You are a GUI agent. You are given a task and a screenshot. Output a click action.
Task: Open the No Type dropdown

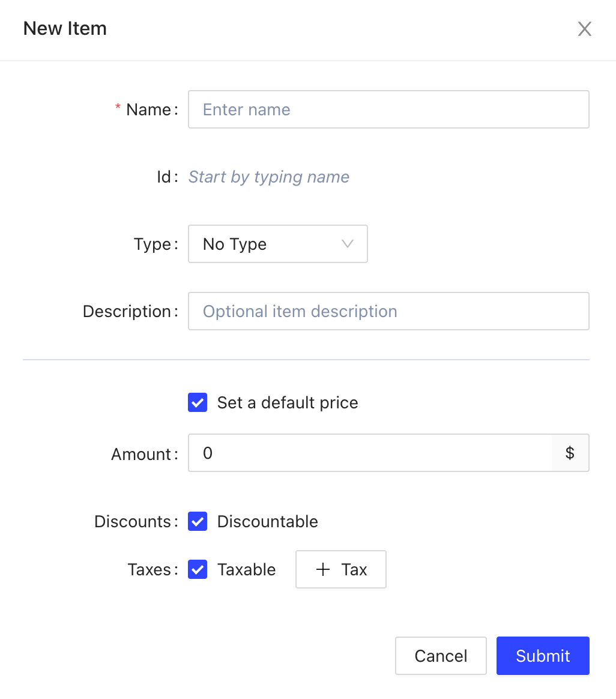click(277, 244)
